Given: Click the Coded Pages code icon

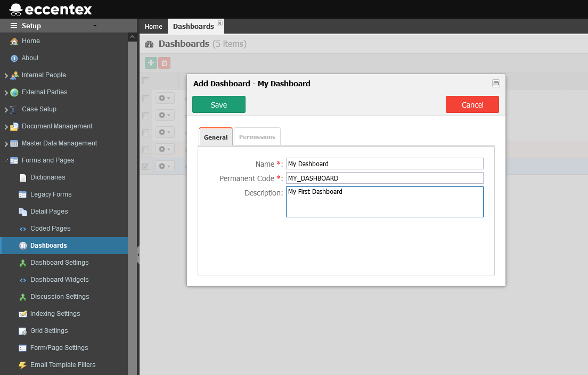Looking at the screenshot, I should coord(23,229).
